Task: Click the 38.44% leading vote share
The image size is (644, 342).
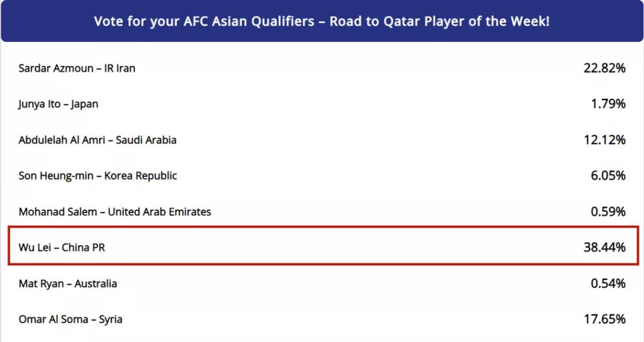Action: tap(604, 247)
